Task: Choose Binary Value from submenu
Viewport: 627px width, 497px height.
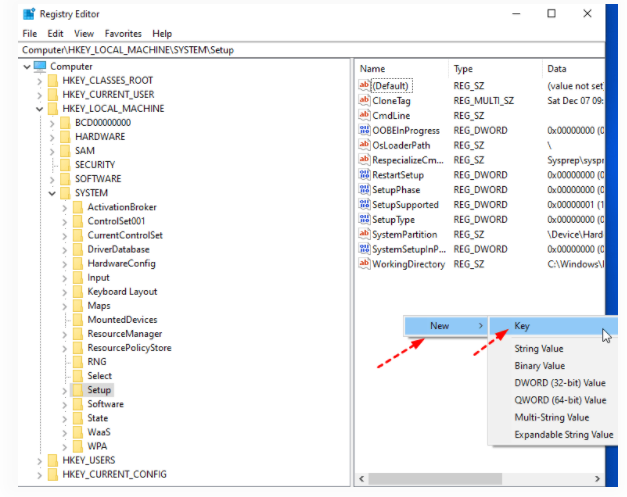Action: tap(539, 366)
